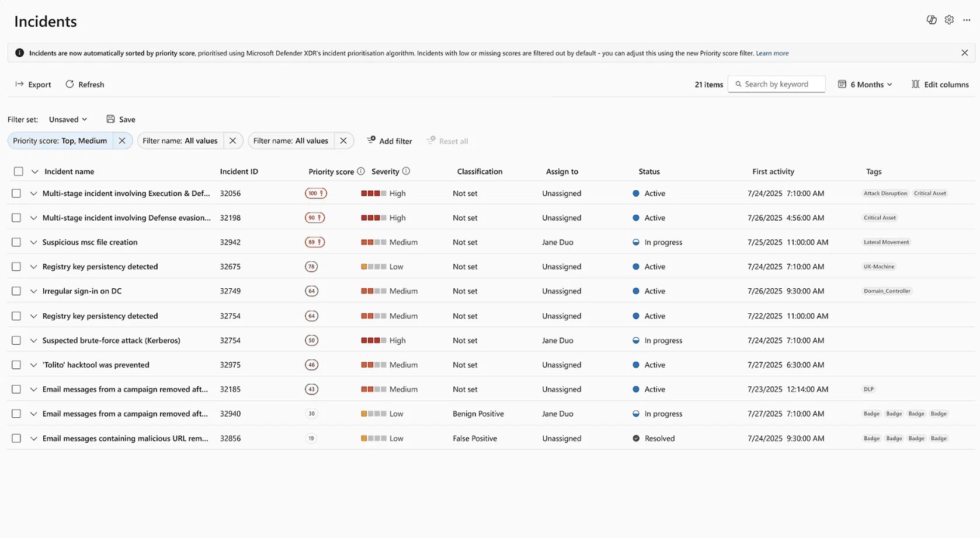This screenshot has height=538, width=980.
Task: Open Priority score: Top, Medium filter
Action: [x=60, y=141]
